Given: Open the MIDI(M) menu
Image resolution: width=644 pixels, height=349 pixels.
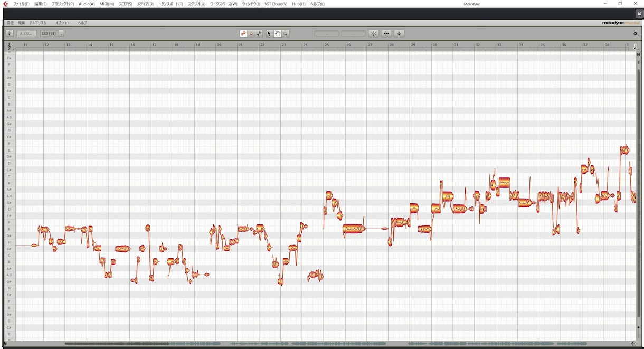Looking at the screenshot, I should point(107,4).
